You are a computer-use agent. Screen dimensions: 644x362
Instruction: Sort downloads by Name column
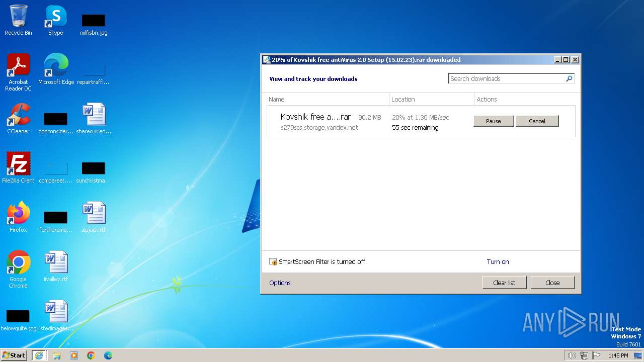327,99
